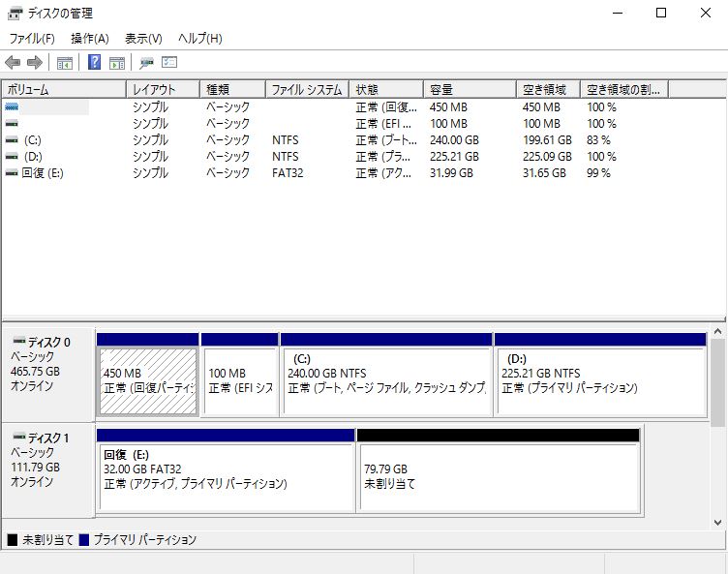Viewport: 728px width, 574px height.
Task: Click the 31.99 GB capacity cell
Action: (x=451, y=173)
